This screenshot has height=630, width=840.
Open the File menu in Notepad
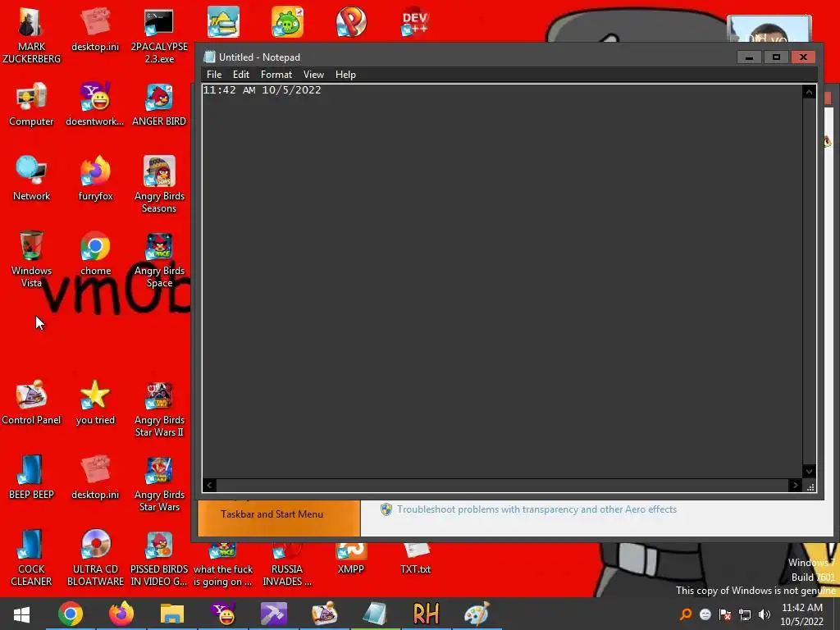(214, 75)
